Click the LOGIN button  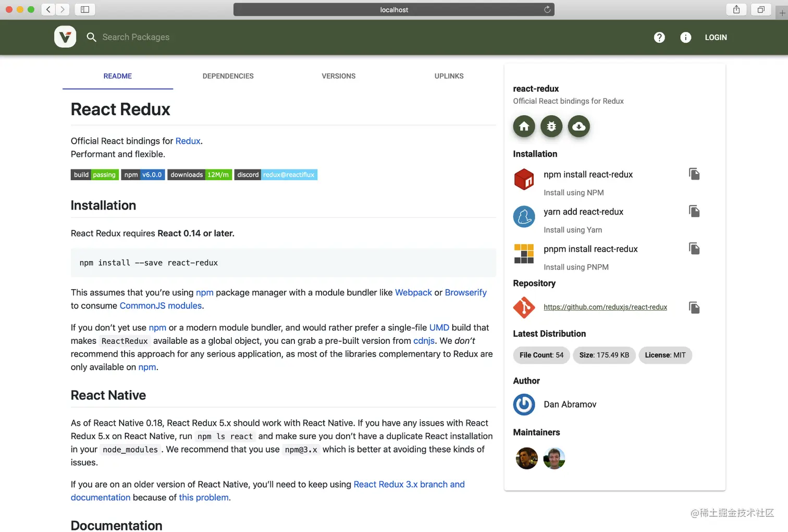pos(716,38)
